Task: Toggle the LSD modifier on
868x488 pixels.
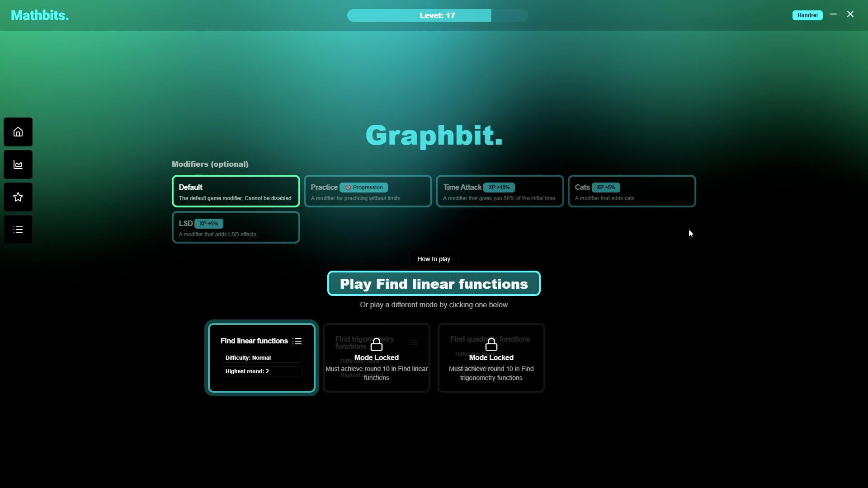Action: (235, 227)
